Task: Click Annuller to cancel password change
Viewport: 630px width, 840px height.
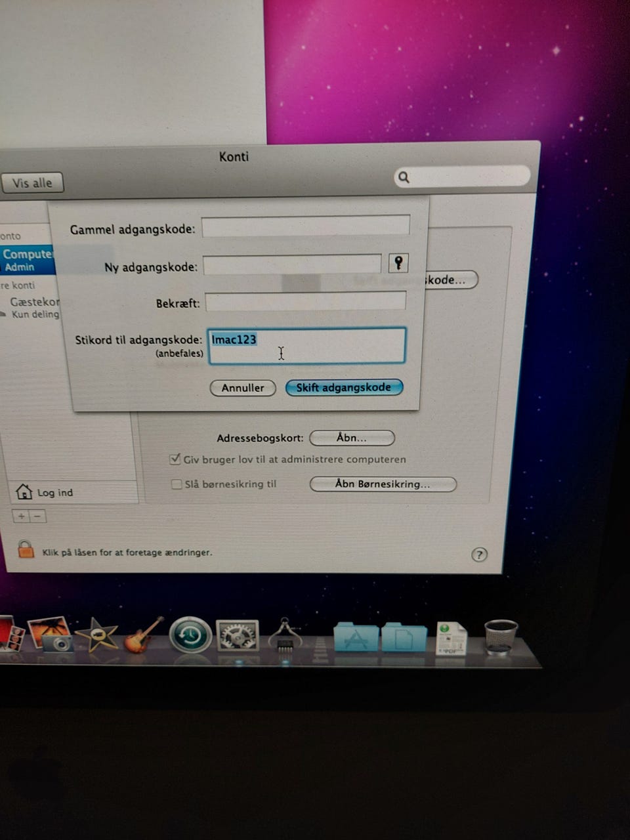Action: (243, 388)
